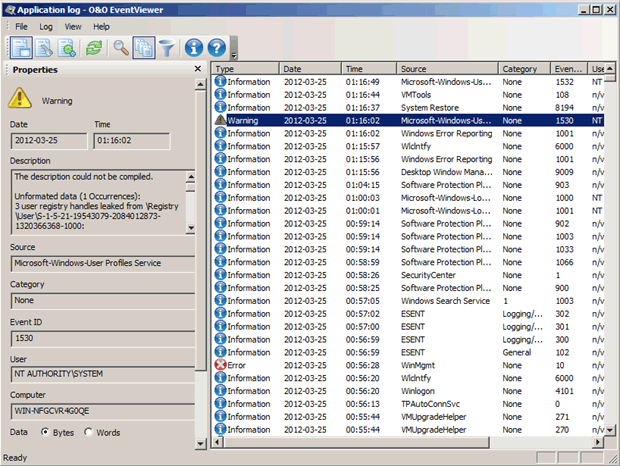Click the Filter funnel toolbar icon
620x466 pixels.
pyautogui.click(x=167, y=46)
